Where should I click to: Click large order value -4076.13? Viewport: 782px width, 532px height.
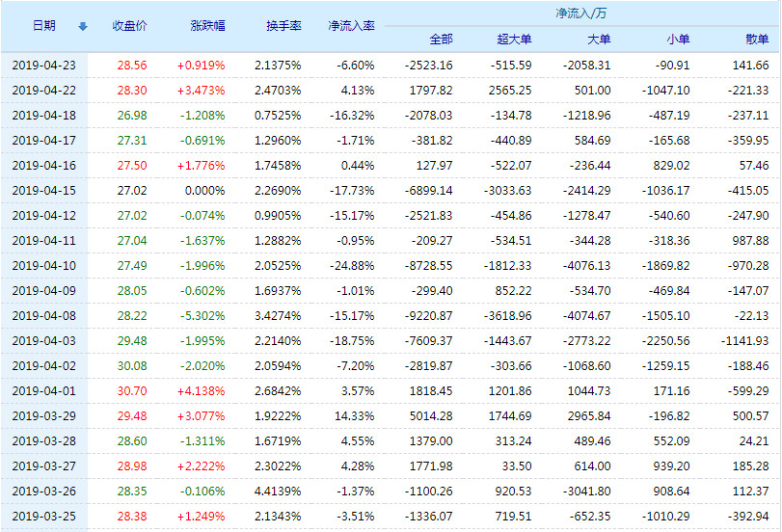click(587, 266)
